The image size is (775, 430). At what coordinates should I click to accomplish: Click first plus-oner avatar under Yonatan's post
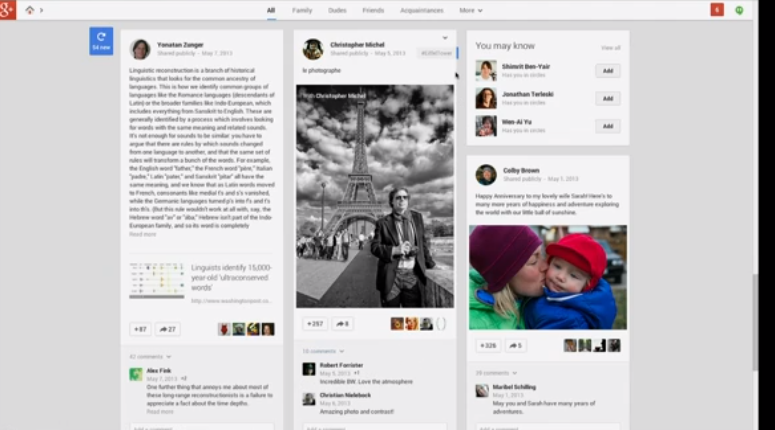[x=224, y=329]
